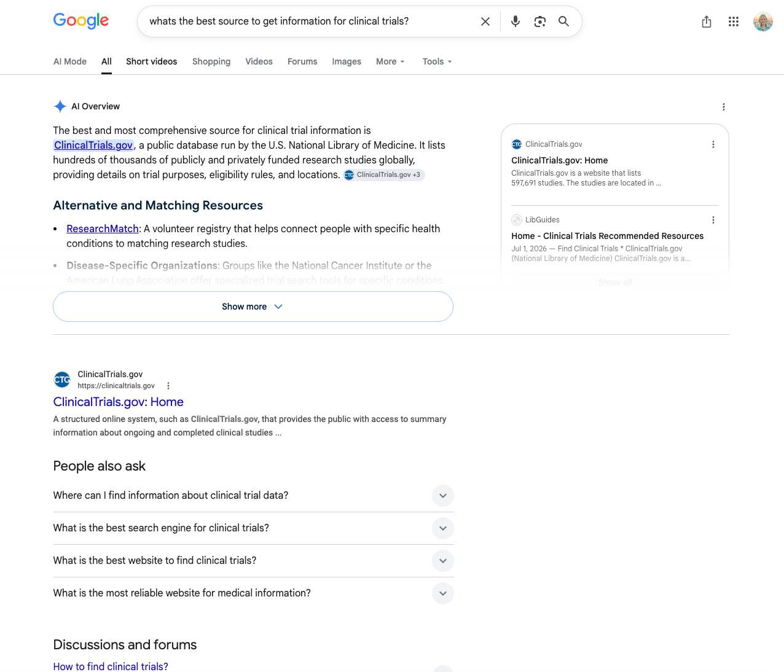Screen dimensions: 784x672
Task: Open 'How to find clinical trials?' discussion link
Action: (x=111, y=666)
